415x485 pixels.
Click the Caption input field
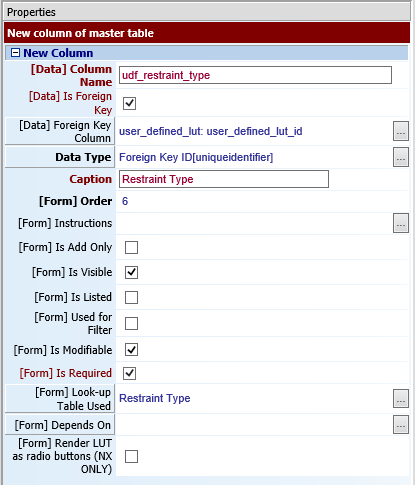[x=224, y=179]
